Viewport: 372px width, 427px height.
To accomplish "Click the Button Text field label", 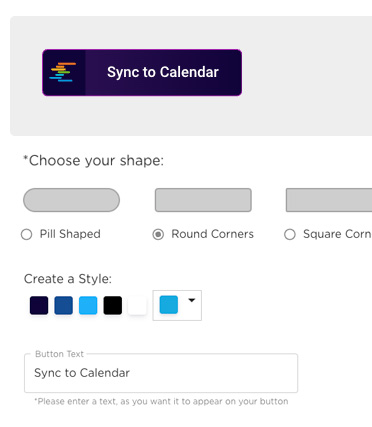I will (59, 354).
